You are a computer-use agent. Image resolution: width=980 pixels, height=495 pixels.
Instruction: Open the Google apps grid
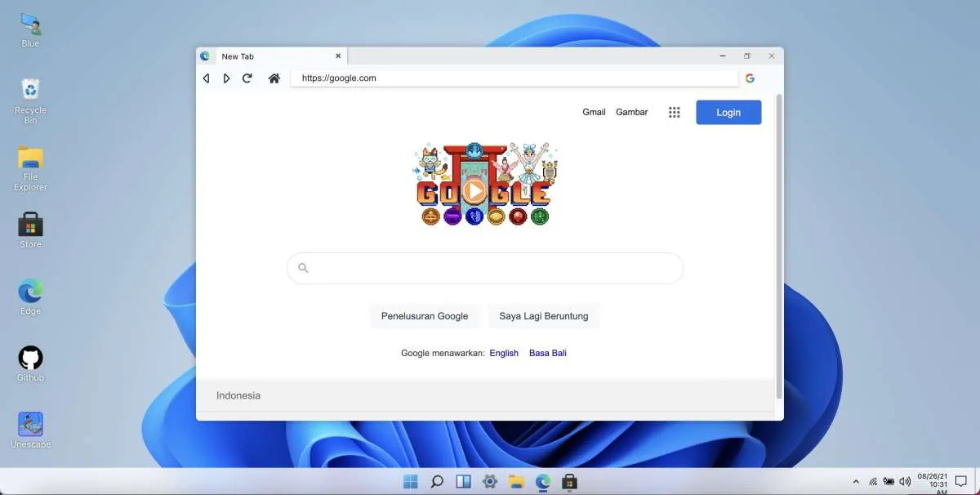(674, 112)
